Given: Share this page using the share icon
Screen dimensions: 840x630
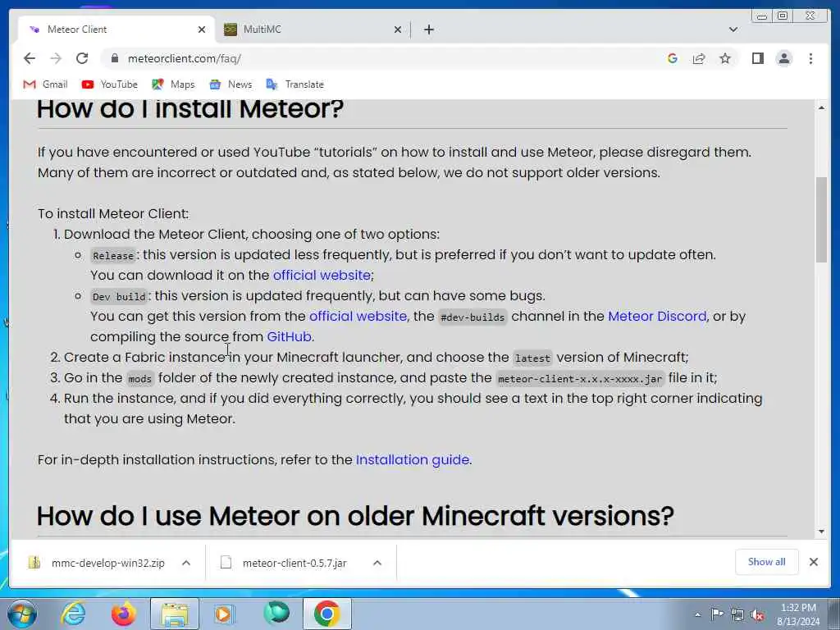Looking at the screenshot, I should (x=699, y=58).
